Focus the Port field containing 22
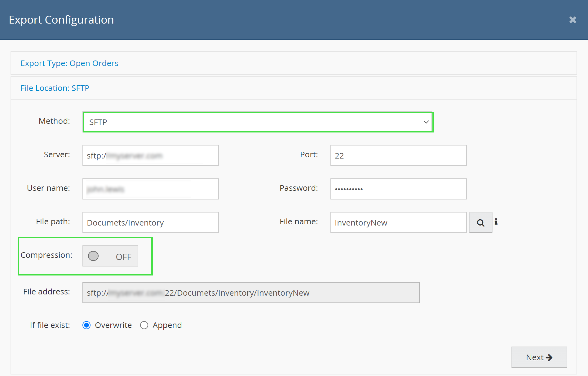 click(398, 156)
